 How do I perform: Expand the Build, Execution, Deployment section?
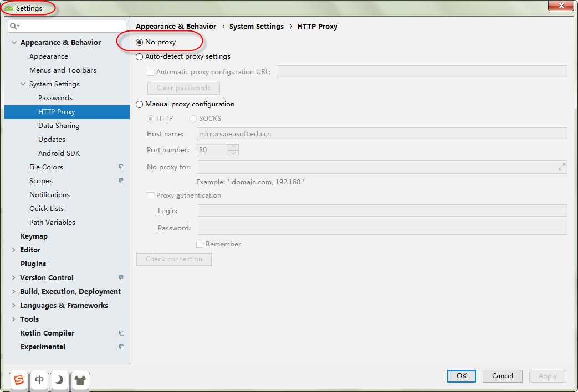click(x=14, y=292)
